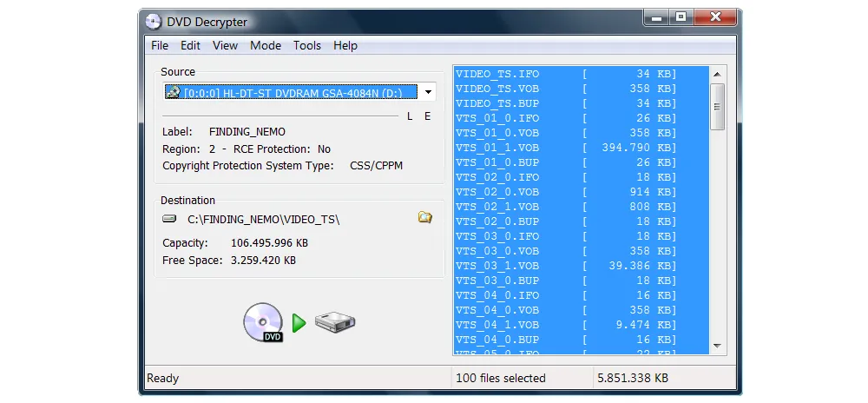Click the Capacity value 106.495.996 KB
The height and width of the screenshot is (403, 868).
pyautogui.click(x=270, y=243)
